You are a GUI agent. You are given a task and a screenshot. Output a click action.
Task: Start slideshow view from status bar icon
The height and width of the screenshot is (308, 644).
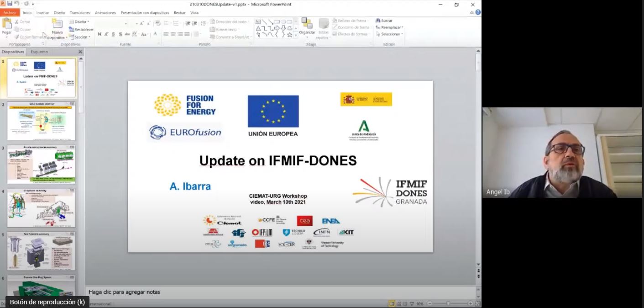pyautogui.click(x=411, y=304)
